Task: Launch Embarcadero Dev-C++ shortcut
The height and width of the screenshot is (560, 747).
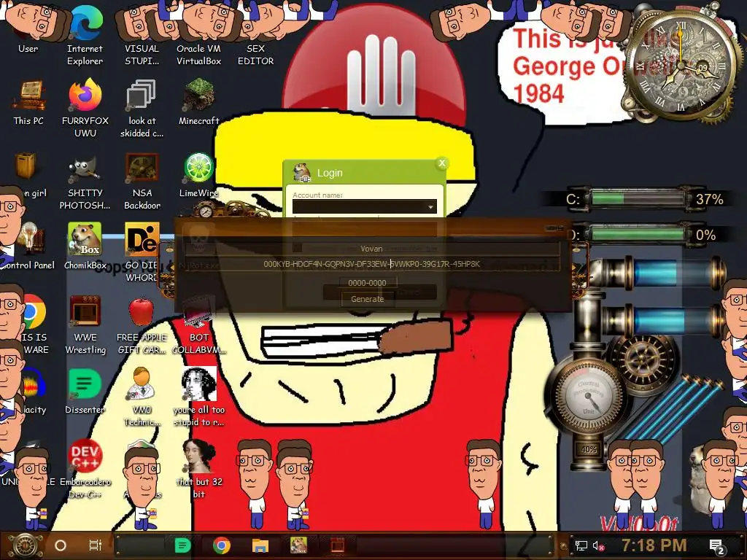Action: 85,469
